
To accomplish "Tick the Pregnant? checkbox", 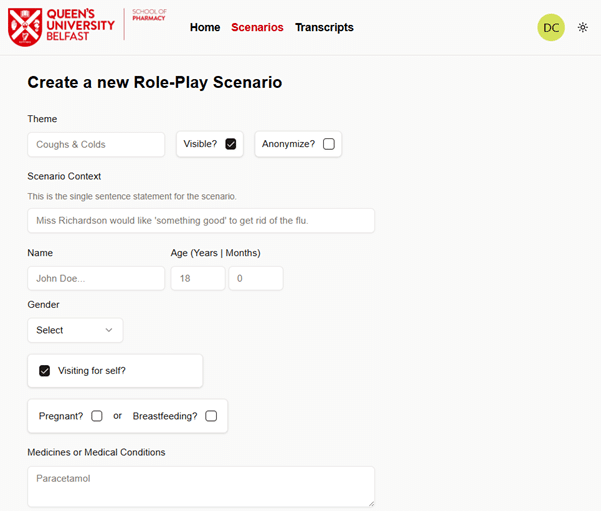I will pos(97,416).
